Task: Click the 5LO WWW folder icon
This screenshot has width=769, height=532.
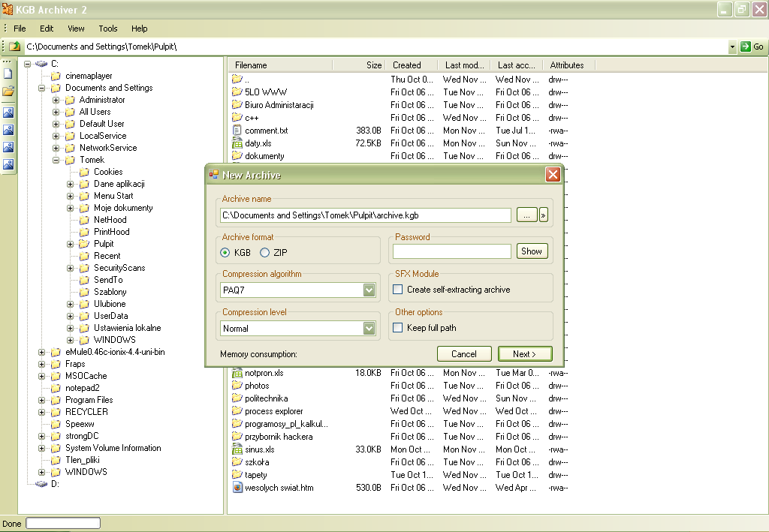Action: pos(237,92)
